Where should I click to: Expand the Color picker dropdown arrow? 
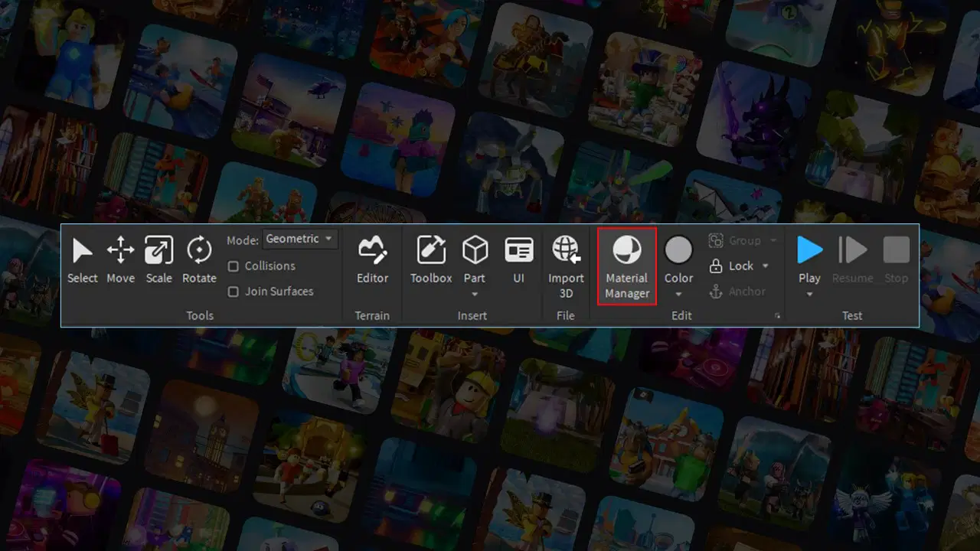[x=678, y=294]
